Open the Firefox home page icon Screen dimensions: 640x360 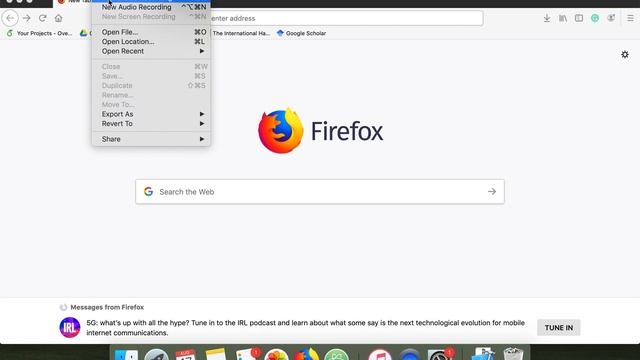(x=58, y=18)
